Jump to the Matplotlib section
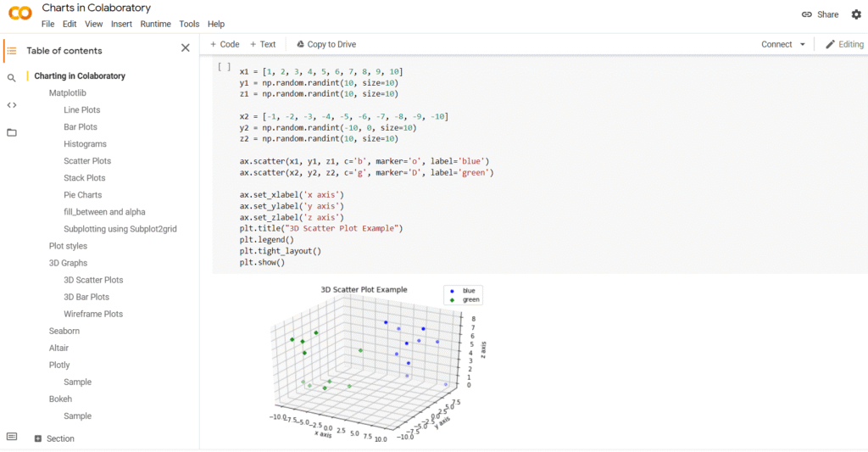Screen dimensions: 868x452 [x=68, y=93]
